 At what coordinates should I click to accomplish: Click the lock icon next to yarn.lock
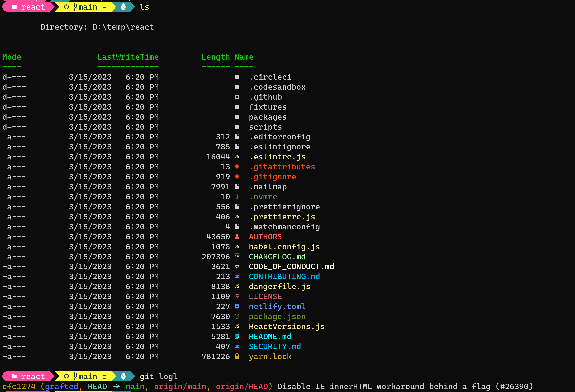(237, 356)
